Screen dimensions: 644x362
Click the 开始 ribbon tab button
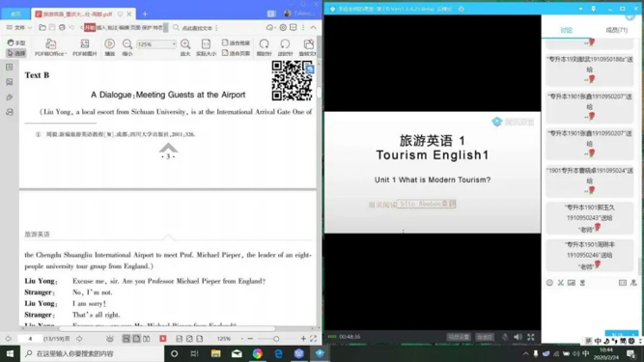point(90,28)
